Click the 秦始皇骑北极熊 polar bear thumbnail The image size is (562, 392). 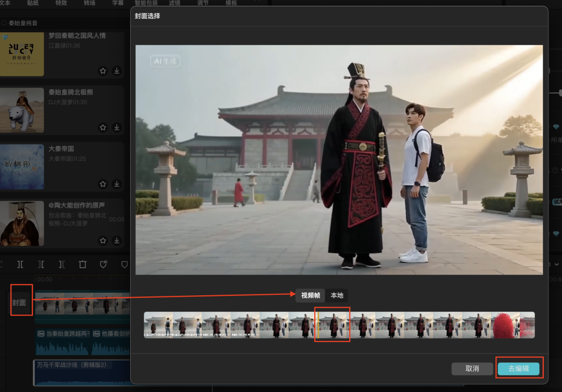tap(22, 110)
